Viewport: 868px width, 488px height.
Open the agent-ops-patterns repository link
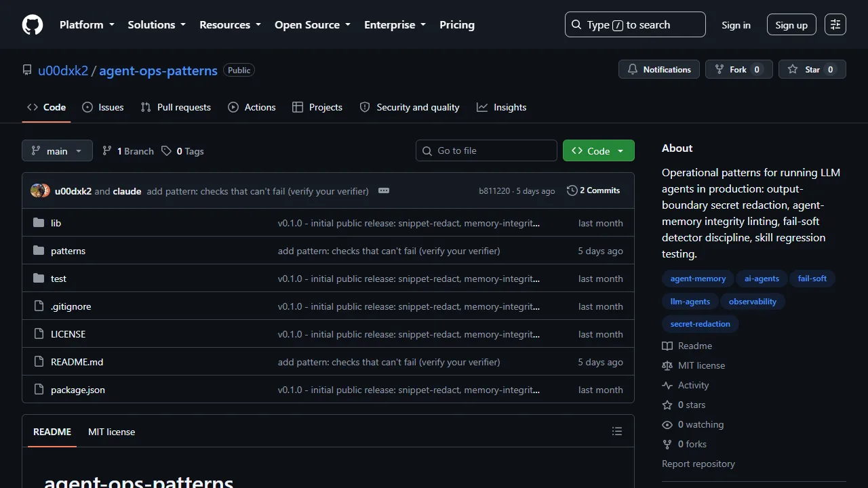click(x=158, y=70)
